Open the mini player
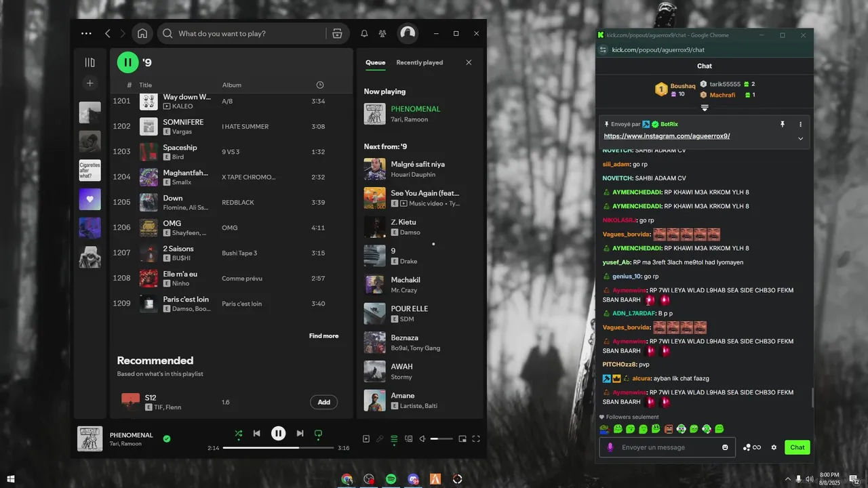Image resolution: width=868 pixels, height=488 pixels. click(462, 439)
